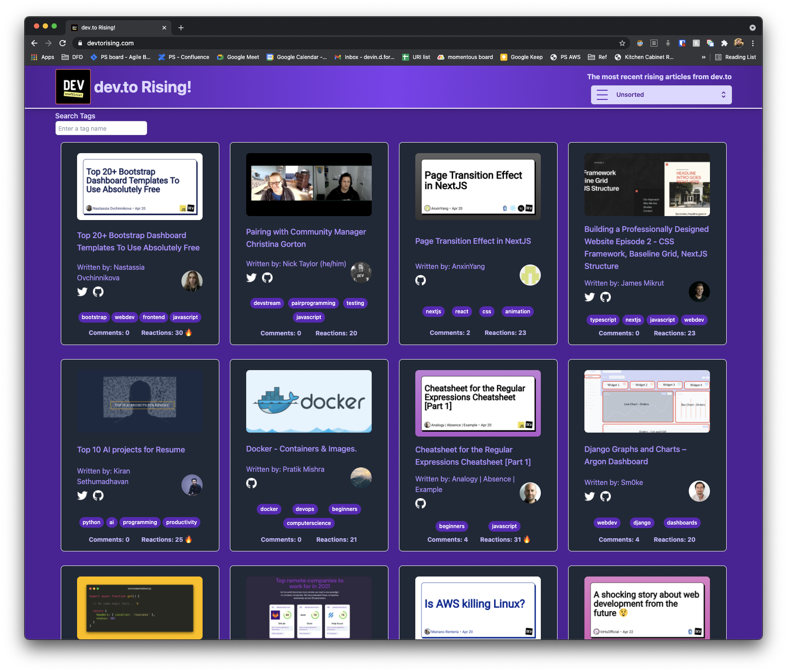This screenshot has width=787, height=672.
Task: Click the DEV Unofficial logo in header
Action: 73,87
